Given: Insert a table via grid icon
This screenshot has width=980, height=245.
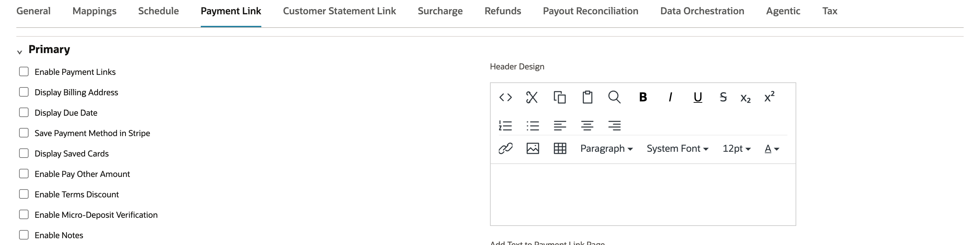Looking at the screenshot, I should (x=560, y=148).
